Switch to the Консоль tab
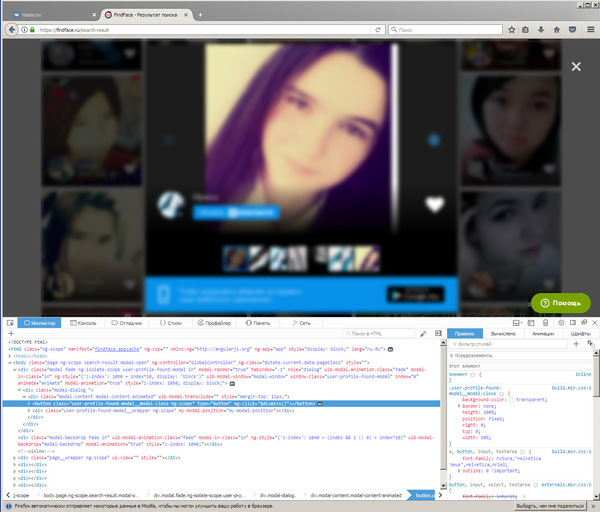Viewport: 600px width, 512px height. 83,323
